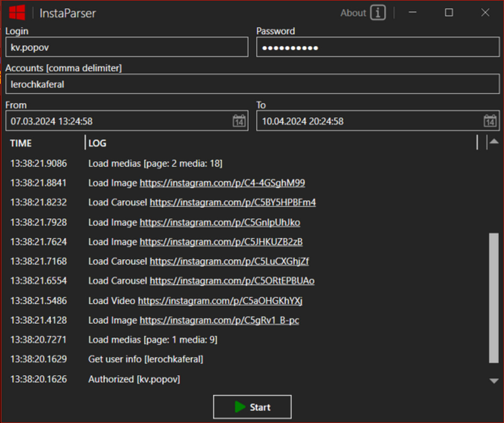Viewport: 504px width, 423px height.
Task: Click the green Start button
Action: (x=252, y=407)
